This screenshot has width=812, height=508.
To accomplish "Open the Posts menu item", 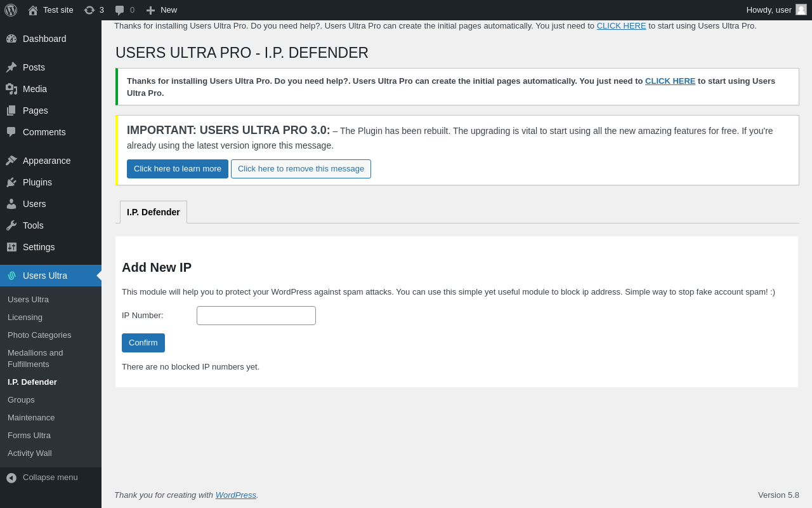I will click(51, 67).
